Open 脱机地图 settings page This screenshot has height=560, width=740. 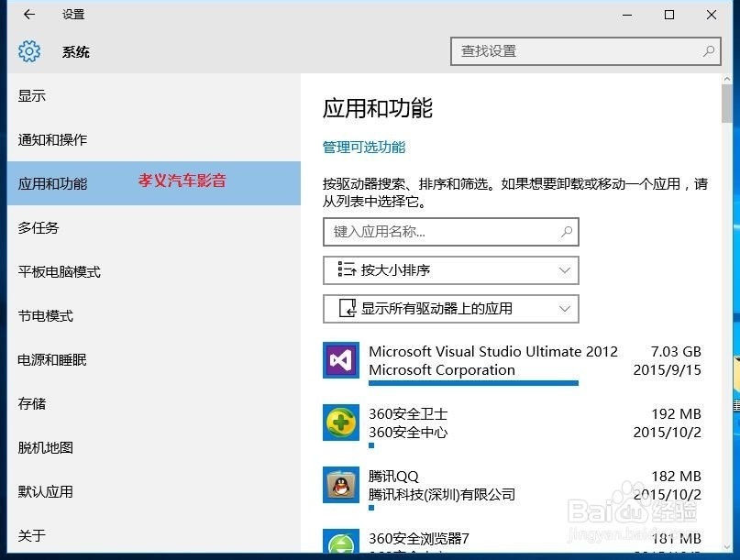(x=154, y=447)
